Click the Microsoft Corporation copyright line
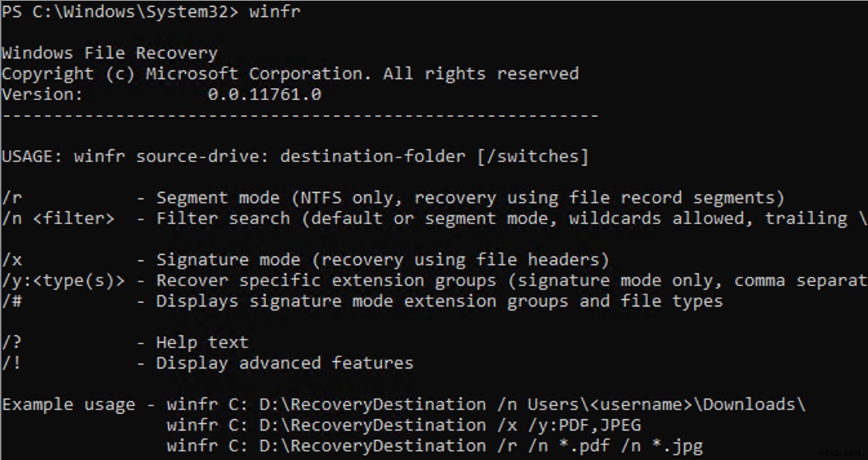 (290, 74)
